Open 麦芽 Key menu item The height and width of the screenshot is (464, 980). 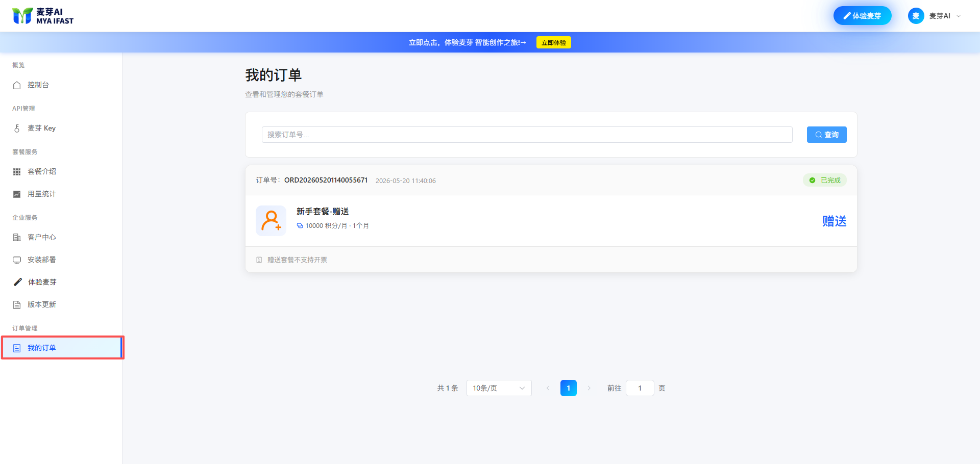click(x=61, y=128)
